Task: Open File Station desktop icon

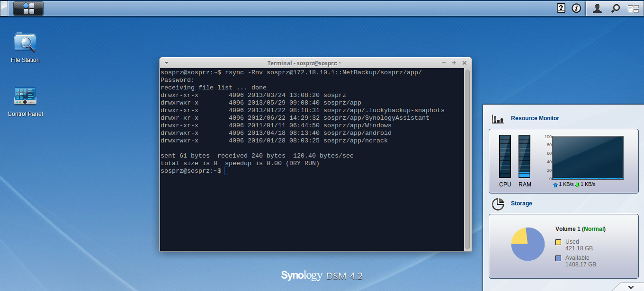Action: (x=25, y=47)
